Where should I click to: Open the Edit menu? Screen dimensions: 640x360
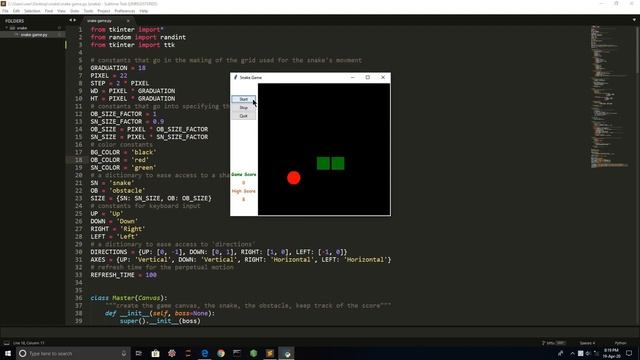pyautogui.click(x=16, y=11)
